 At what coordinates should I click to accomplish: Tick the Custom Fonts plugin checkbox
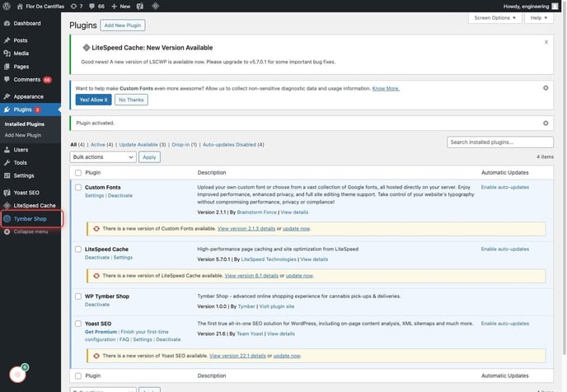tap(78, 188)
